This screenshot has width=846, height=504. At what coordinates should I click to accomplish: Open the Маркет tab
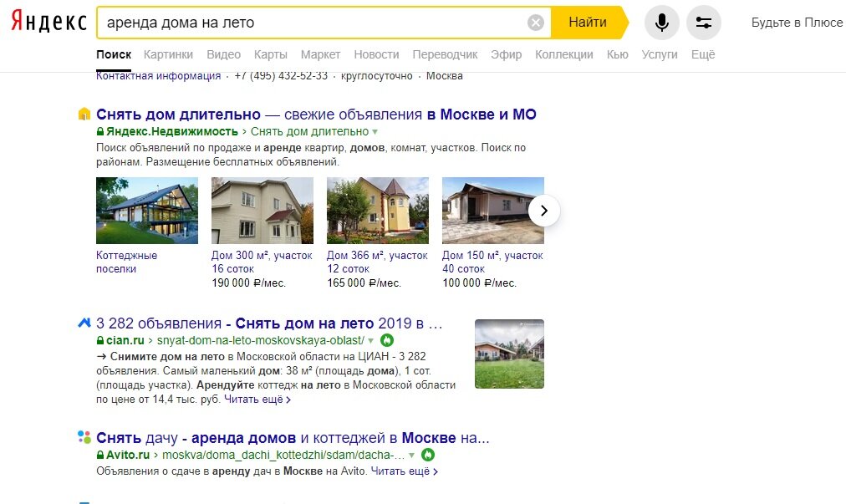320,54
